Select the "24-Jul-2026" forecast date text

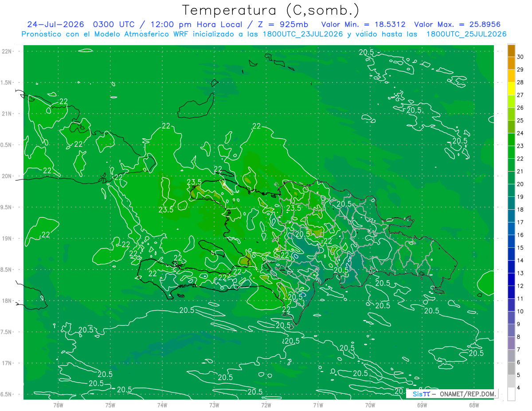point(56,24)
